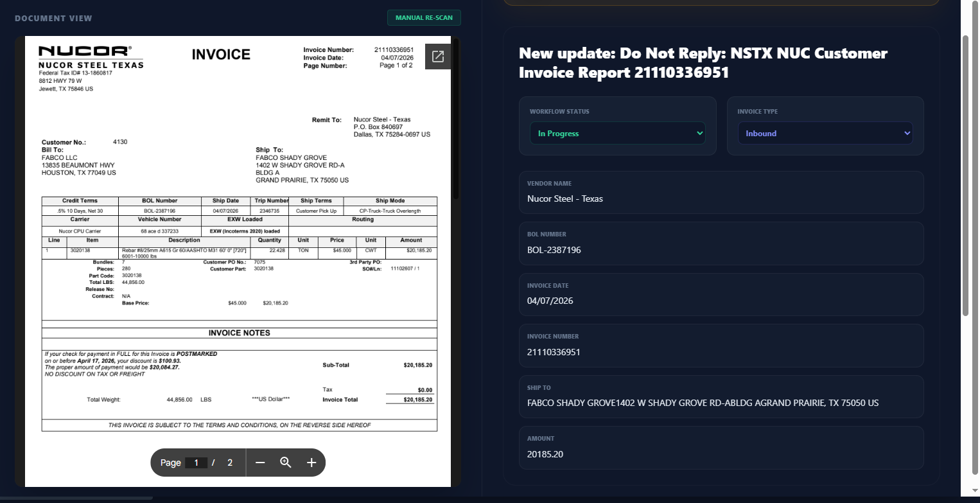This screenshot has height=503, width=980.
Task: Reset zoom with the magnifier icon
Action: click(286, 463)
